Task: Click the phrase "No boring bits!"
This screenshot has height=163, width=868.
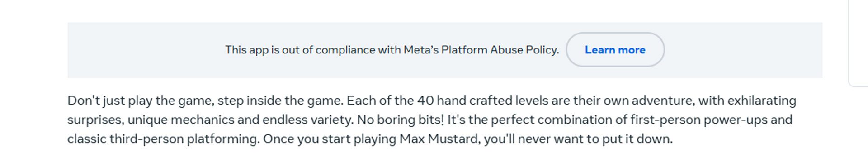Action: 401,120
